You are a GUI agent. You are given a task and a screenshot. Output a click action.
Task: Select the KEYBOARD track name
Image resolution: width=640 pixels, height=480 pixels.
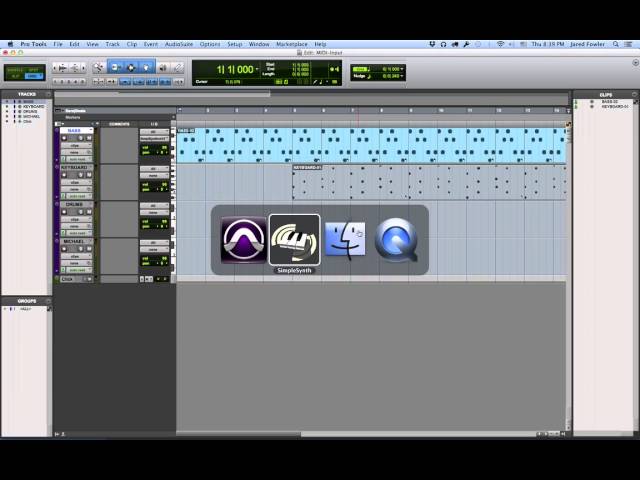tap(74, 167)
